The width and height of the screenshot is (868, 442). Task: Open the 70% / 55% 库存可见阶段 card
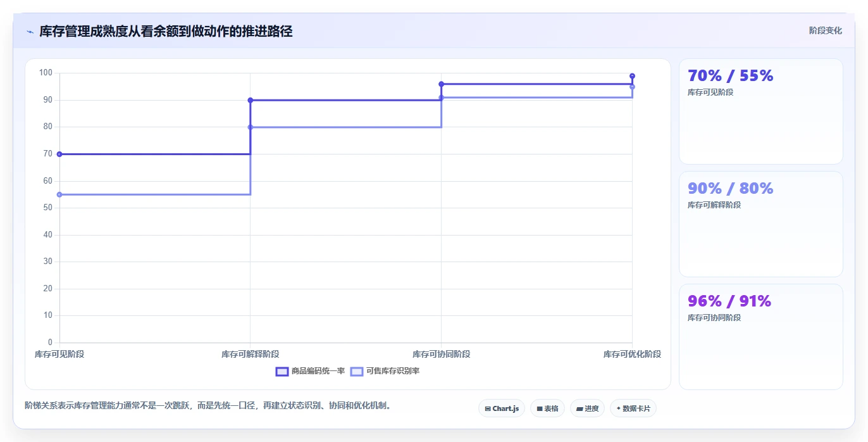(760, 111)
